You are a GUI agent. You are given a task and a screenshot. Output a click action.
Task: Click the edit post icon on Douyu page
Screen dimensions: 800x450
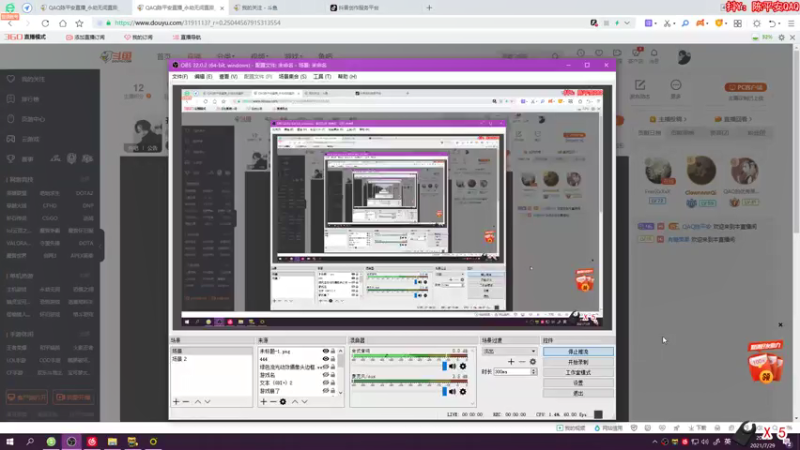pyautogui.click(x=640, y=85)
